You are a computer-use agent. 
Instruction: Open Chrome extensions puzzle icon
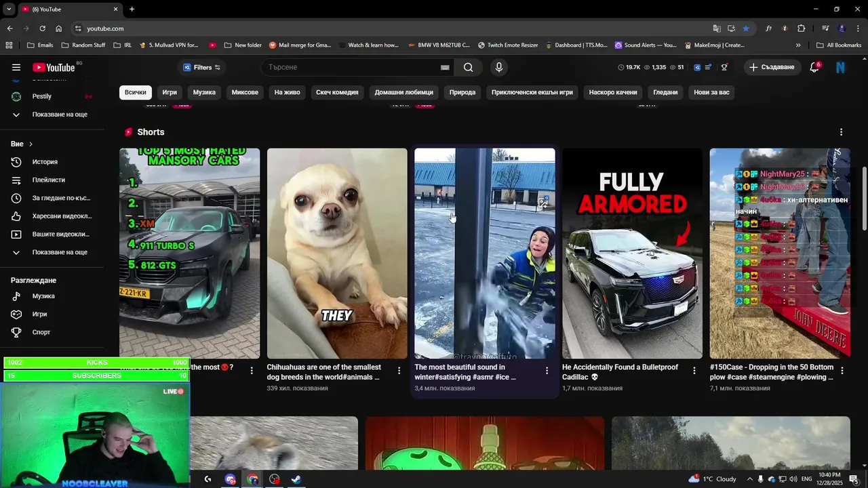802,28
